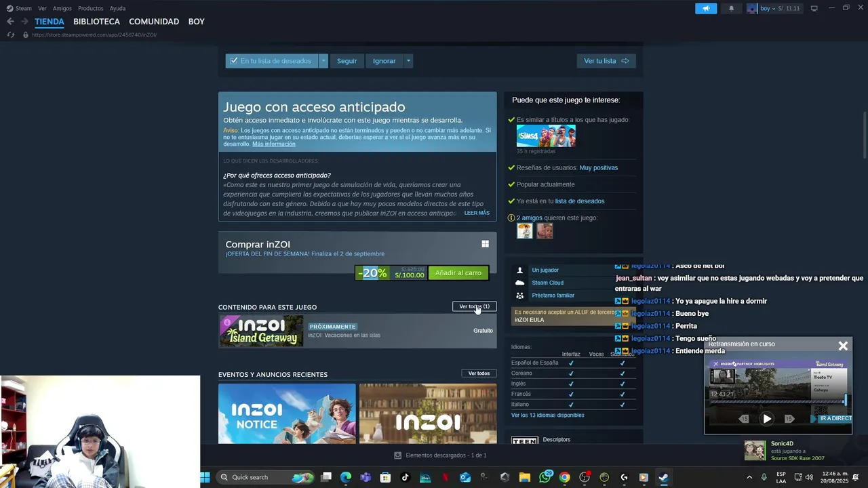Image resolution: width=868 pixels, height=488 pixels.
Task: Click the Ignorar button
Action: [384, 61]
